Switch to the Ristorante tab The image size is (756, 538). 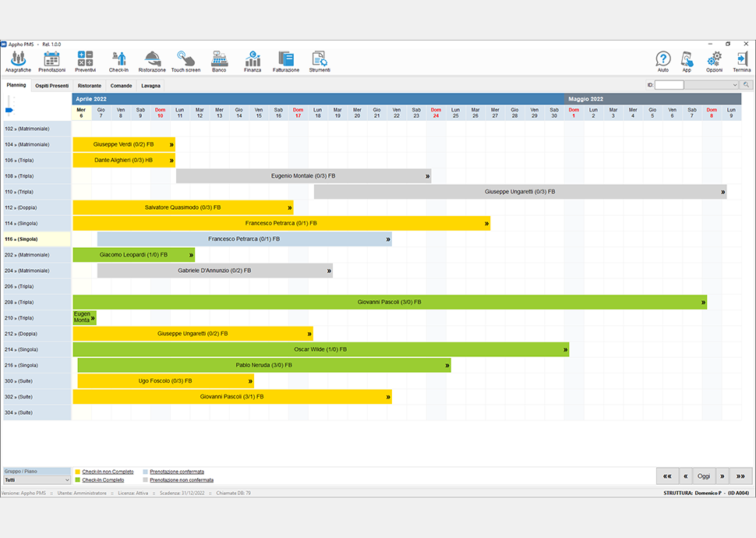coord(89,86)
